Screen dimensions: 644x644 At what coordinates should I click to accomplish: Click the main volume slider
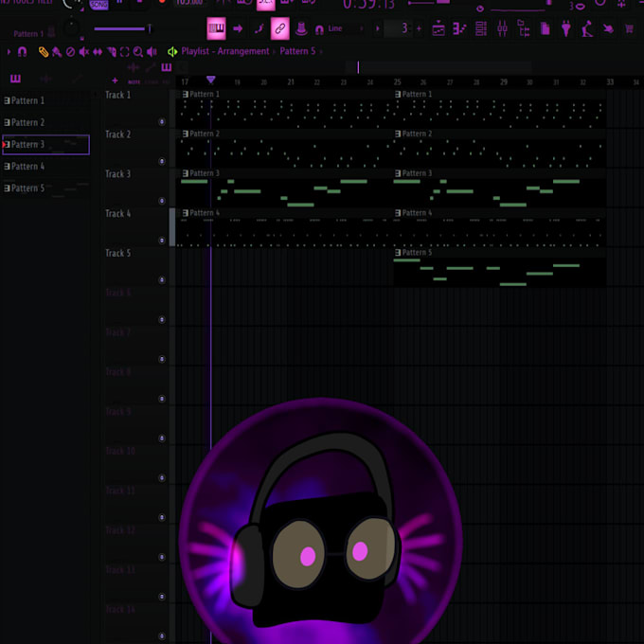click(x=122, y=28)
